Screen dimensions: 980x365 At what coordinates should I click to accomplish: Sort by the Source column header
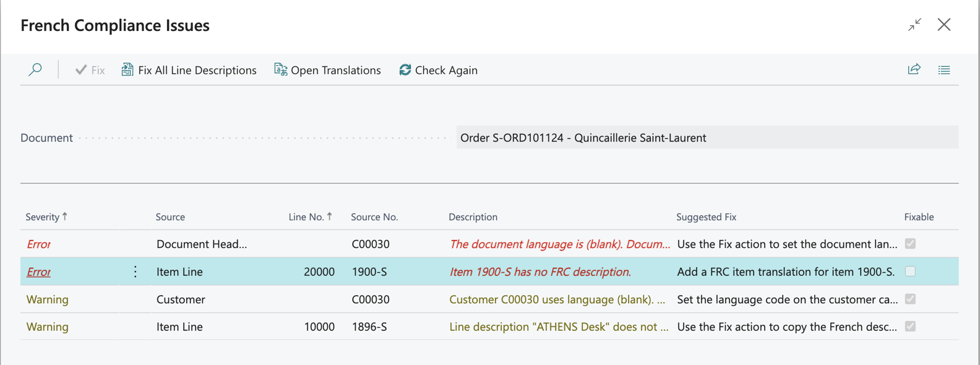point(170,217)
